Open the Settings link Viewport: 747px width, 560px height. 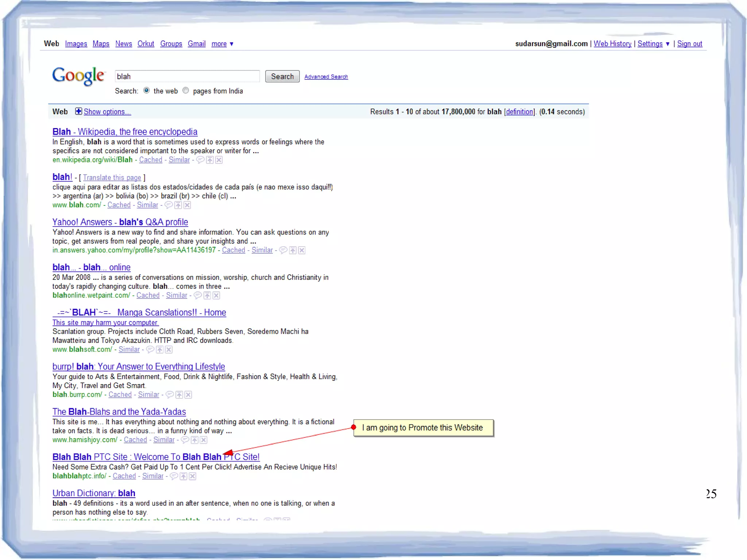[x=650, y=44]
